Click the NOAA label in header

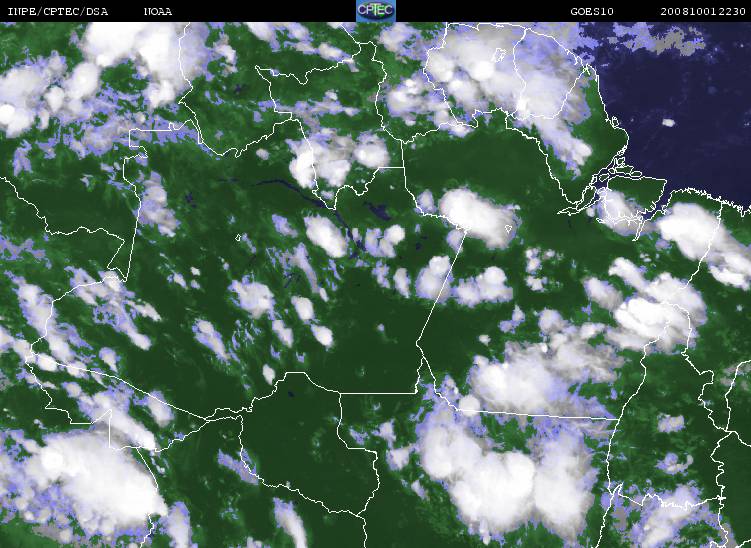[158, 11]
